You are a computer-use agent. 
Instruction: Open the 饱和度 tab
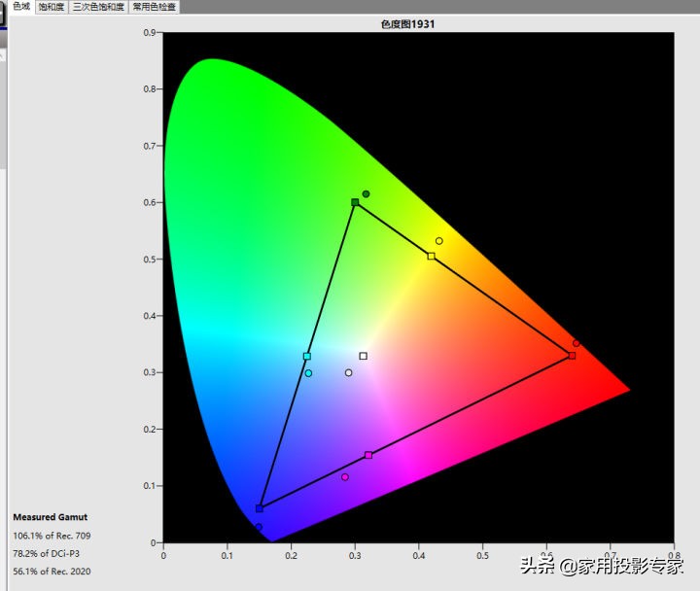tap(52, 7)
